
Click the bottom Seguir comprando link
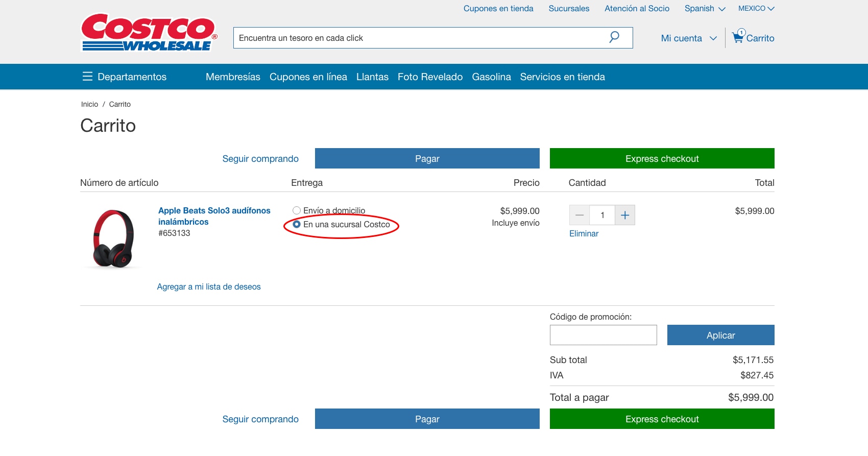point(260,419)
